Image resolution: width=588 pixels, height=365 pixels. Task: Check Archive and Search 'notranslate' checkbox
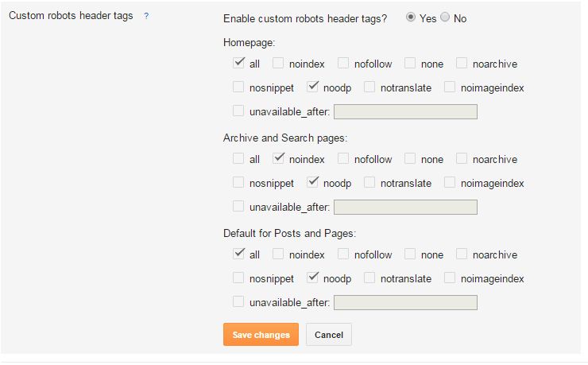point(369,182)
